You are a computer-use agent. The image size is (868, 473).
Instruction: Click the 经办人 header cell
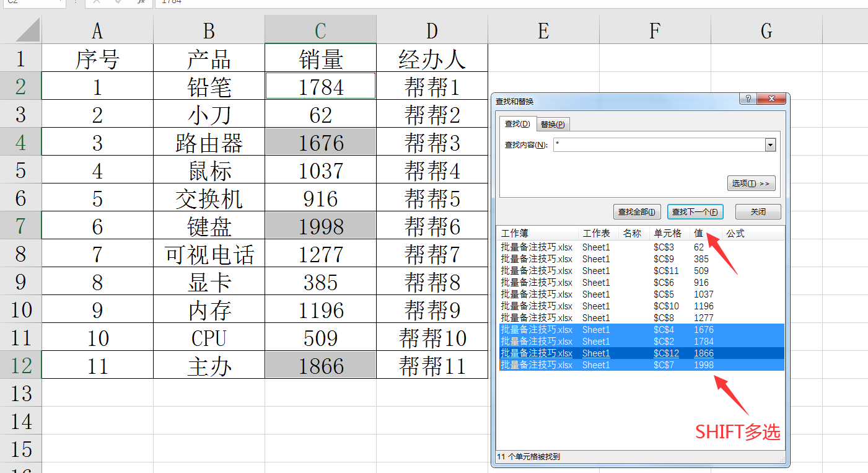coord(432,58)
